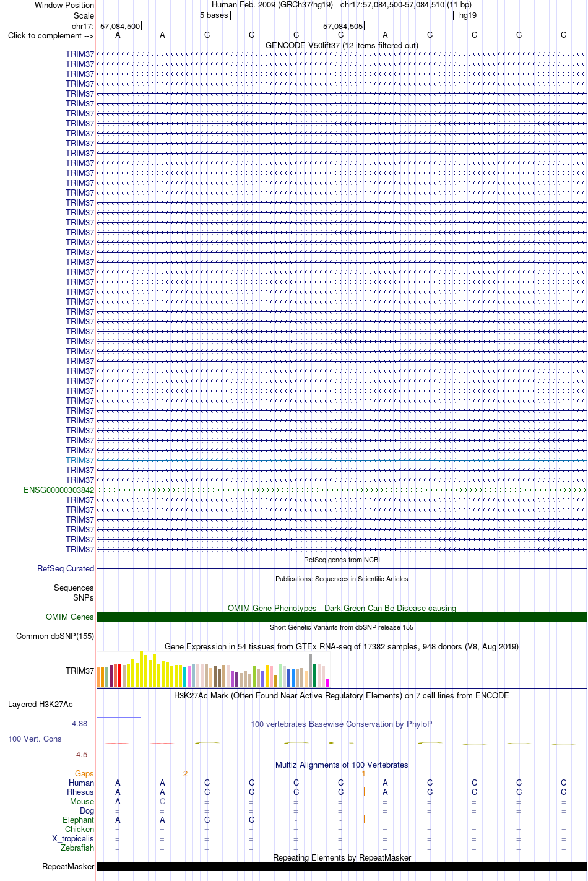The height and width of the screenshot is (881, 588).
Task: Click the 57,084,500 coordinate marker
Action: (x=120, y=26)
